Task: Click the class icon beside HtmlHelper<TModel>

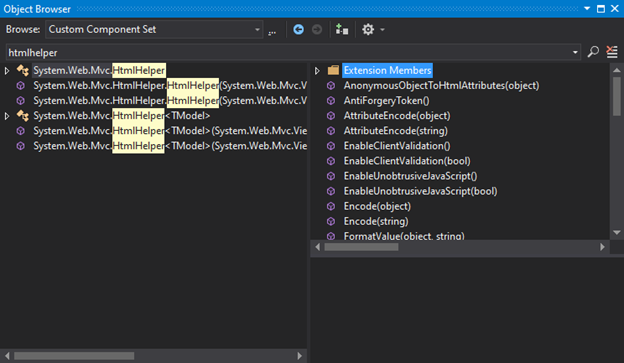Action: [x=22, y=116]
